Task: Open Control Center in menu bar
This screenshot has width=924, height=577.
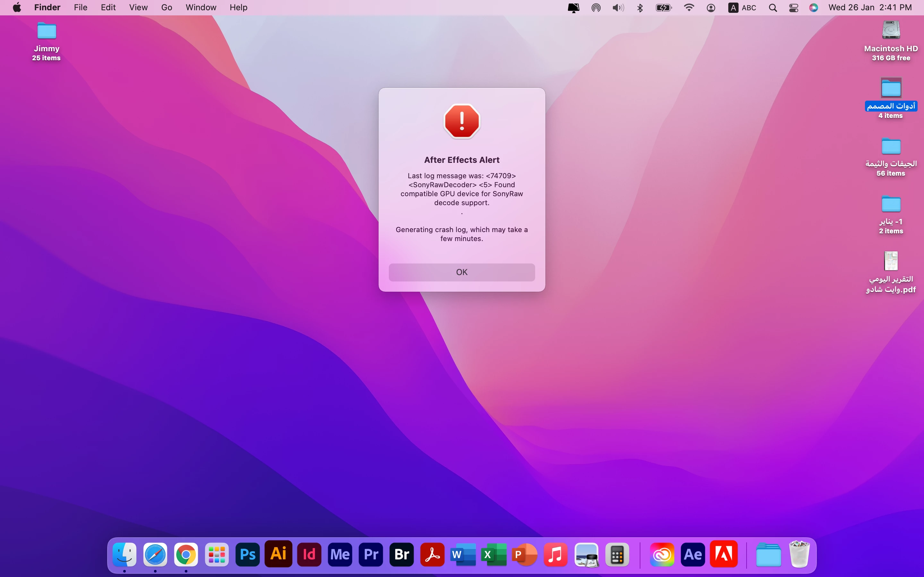Action: click(793, 8)
